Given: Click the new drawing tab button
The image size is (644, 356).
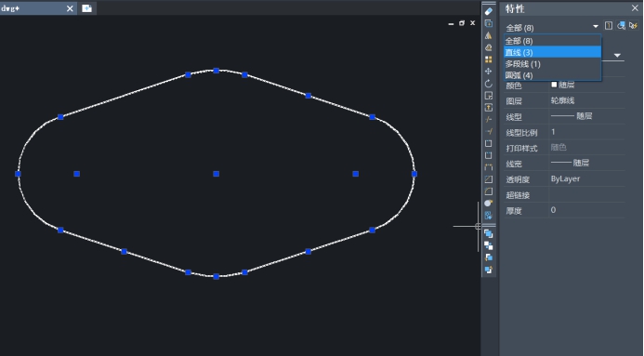Looking at the screenshot, I should pyautogui.click(x=86, y=8).
